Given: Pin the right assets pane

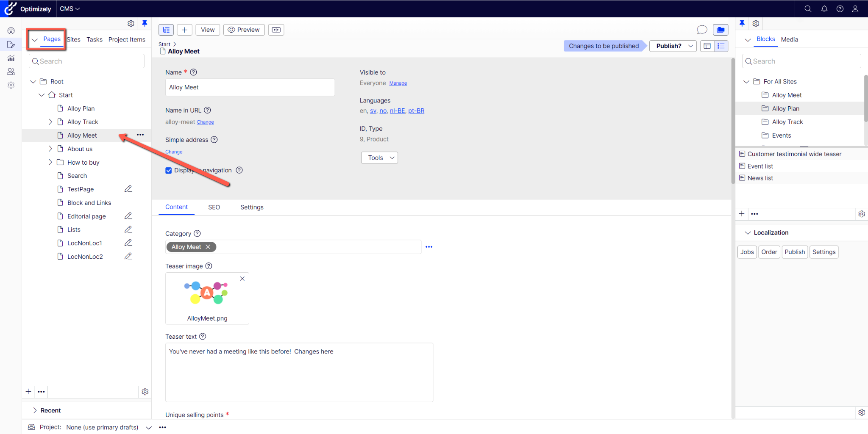Looking at the screenshot, I should tap(742, 23).
